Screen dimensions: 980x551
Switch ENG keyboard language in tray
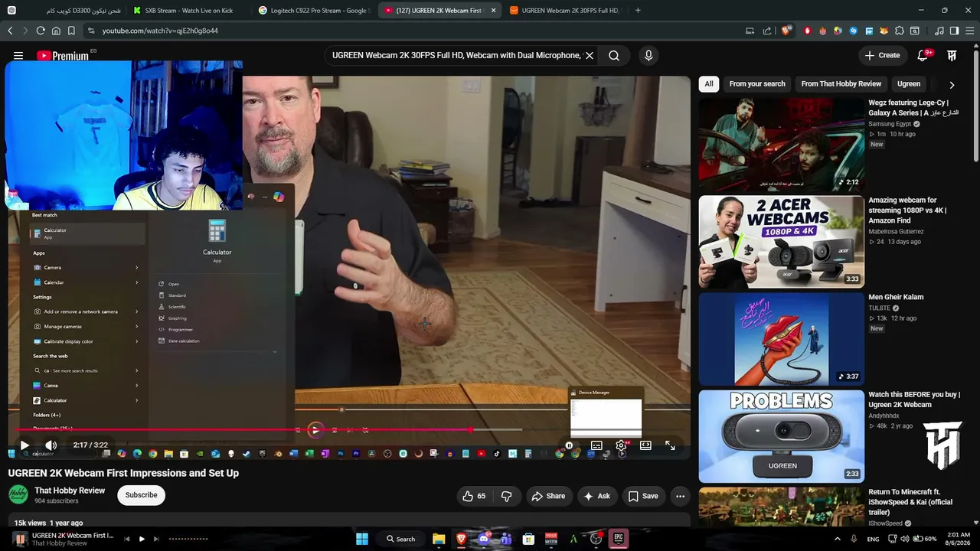coord(873,539)
